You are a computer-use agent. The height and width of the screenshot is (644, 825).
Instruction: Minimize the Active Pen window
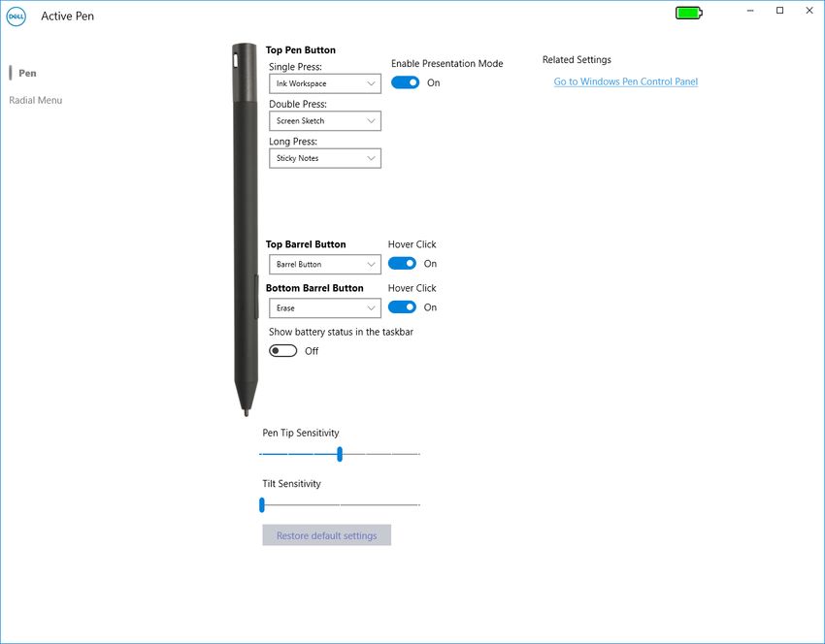[x=750, y=11]
